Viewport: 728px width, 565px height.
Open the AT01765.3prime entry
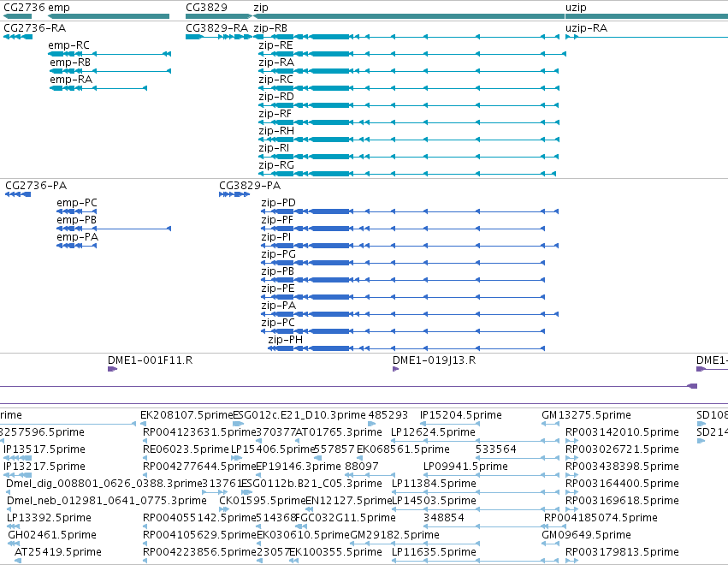(x=339, y=432)
